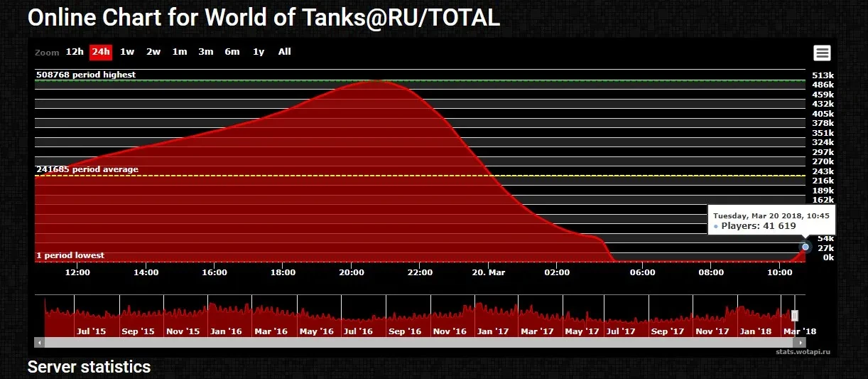Screen dimensions: 868x379
Task: Select the 12h zoom range
Action: pos(75,52)
